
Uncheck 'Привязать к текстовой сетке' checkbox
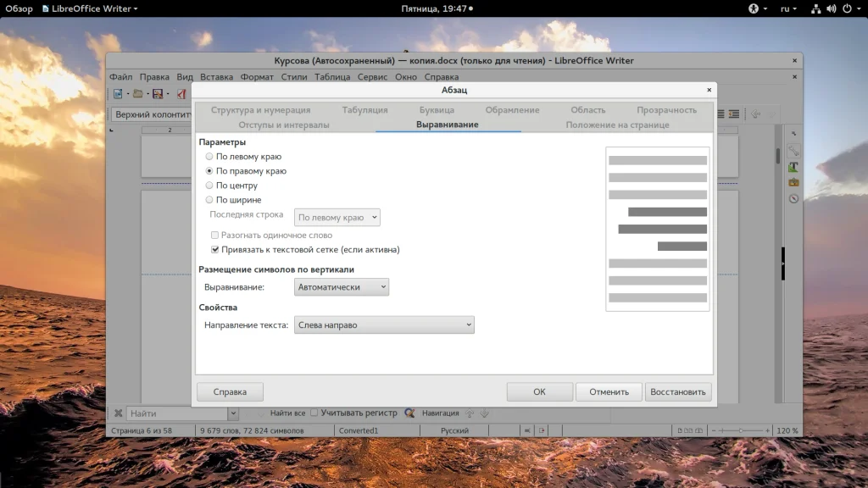tap(215, 250)
